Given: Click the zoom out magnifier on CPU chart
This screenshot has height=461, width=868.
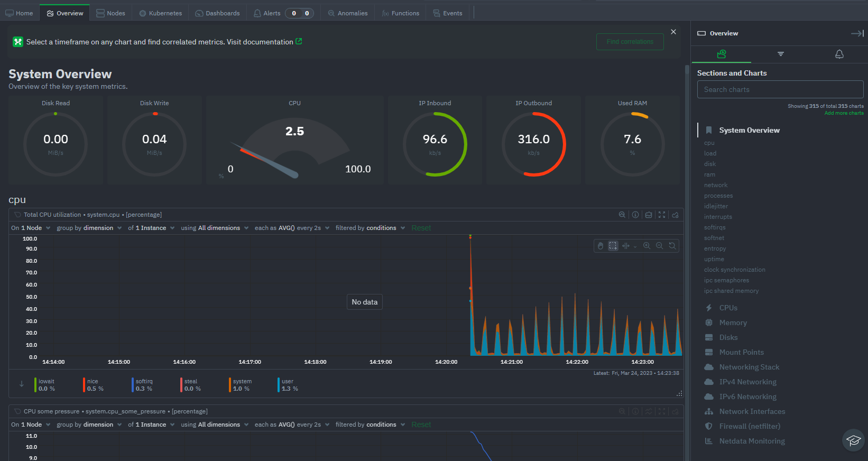Looking at the screenshot, I should click(x=659, y=246).
